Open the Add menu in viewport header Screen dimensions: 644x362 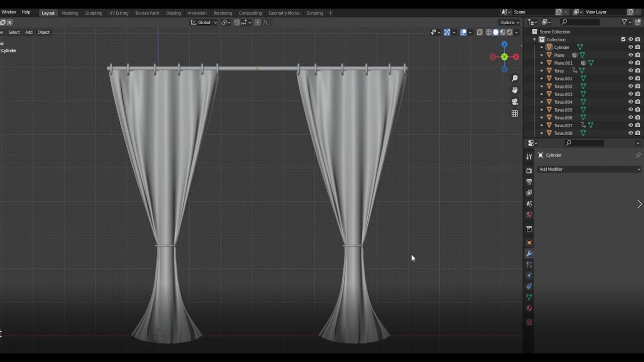(x=29, y=32)
